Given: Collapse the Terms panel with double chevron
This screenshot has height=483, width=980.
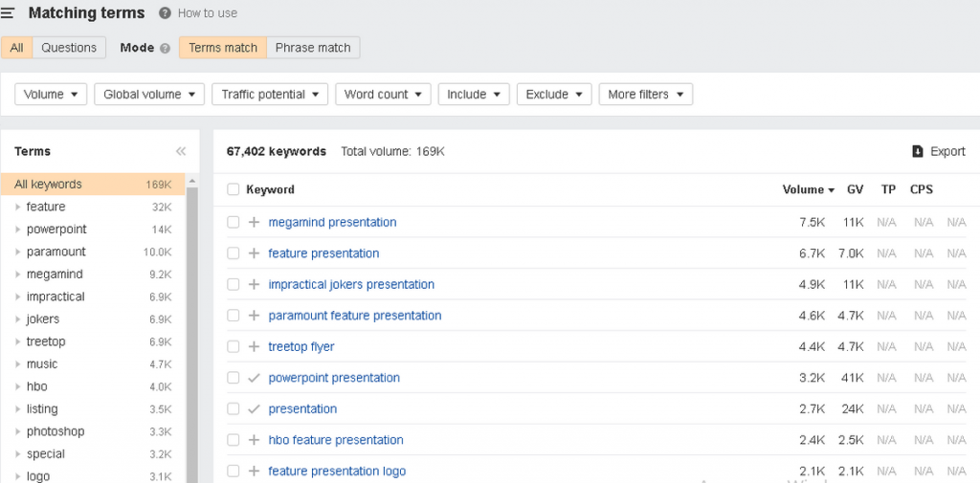Looking at the screenshot, I should (x=180, y=151).
